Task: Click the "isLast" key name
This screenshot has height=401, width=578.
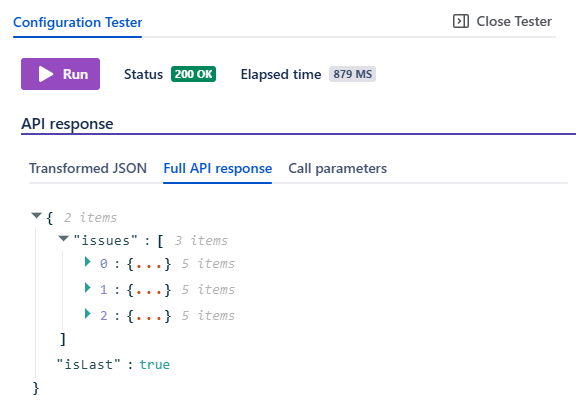Action: (88, 365)
